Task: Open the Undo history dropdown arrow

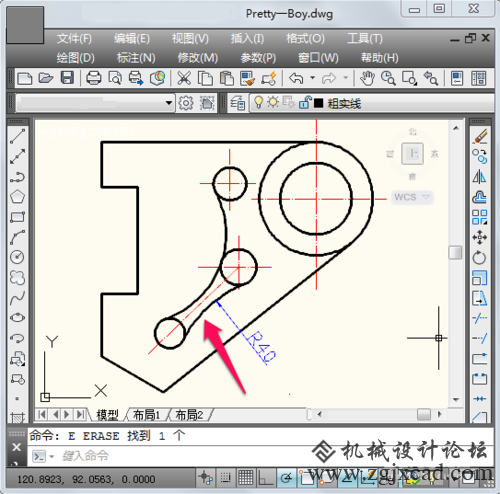Action: [312, 78]
